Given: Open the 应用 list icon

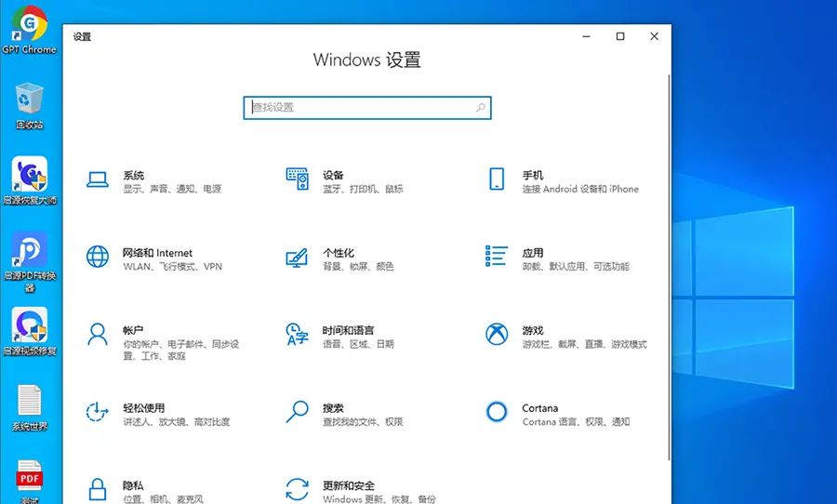Looking at the screenshot, I should [497, 256].
